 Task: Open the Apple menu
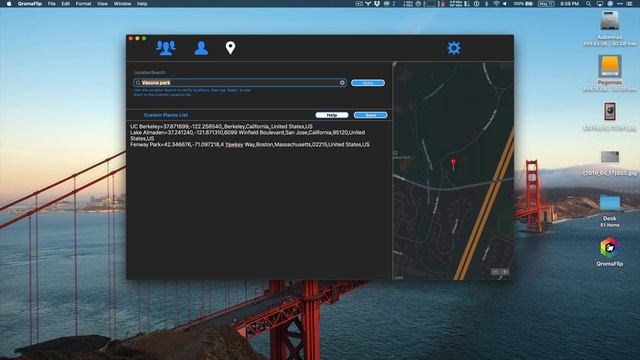[9, 4]
